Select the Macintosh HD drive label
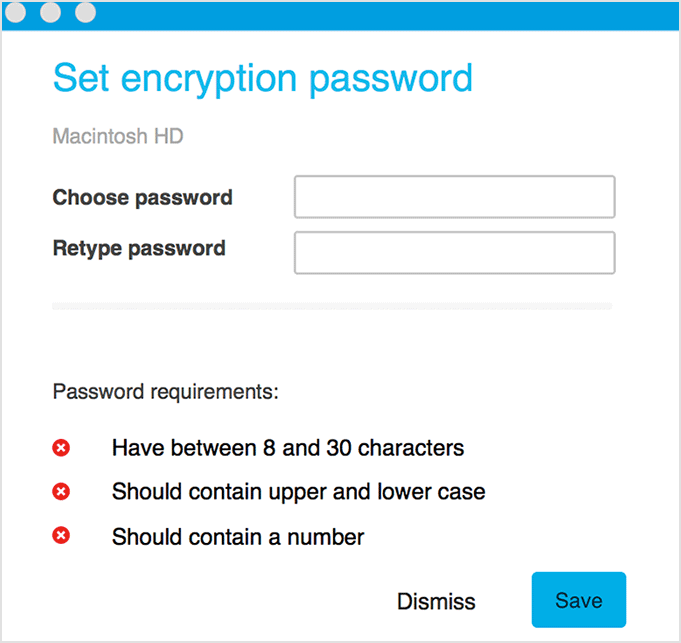 click(x=118, y=135)
